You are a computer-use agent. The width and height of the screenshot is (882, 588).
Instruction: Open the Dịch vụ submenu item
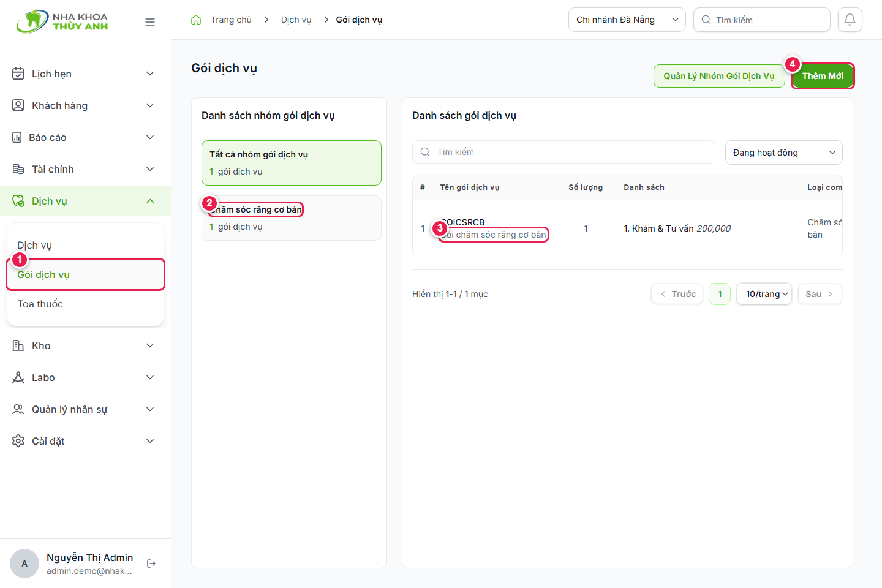(x=85, y=245)
